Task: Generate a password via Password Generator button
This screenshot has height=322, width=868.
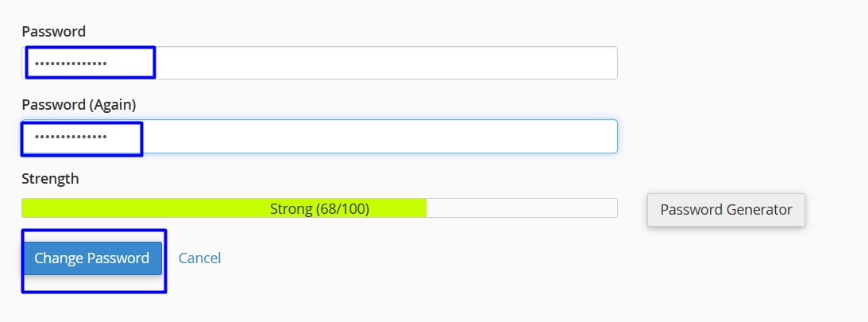Action: [726, 210]
